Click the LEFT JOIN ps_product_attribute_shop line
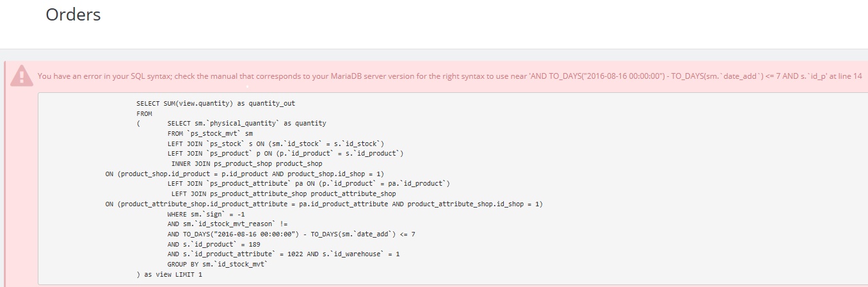This screenshot has height=287, width=868. click(284, 193)
